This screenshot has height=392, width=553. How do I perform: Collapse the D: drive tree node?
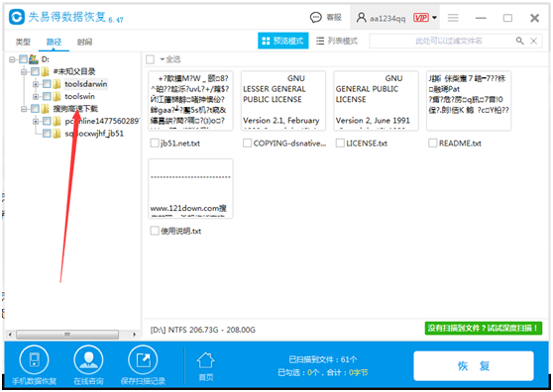[x=12, y=59]
